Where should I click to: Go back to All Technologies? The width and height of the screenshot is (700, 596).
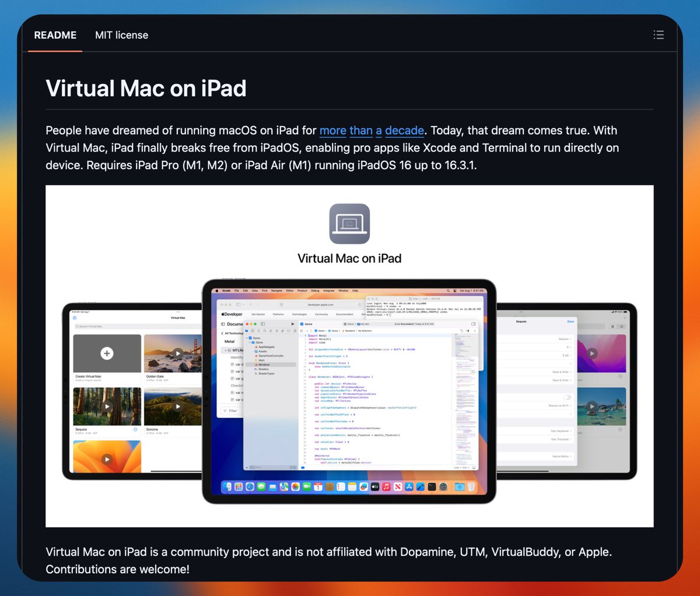coord(233,333)
